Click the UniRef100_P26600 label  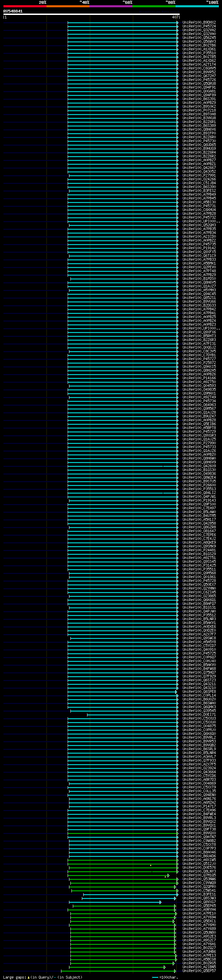(199, 485)
